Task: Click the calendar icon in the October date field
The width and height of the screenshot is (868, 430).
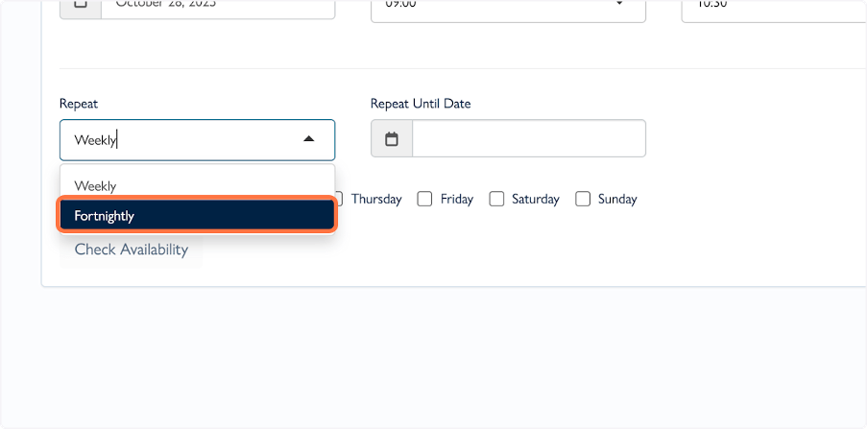Action: (81, 4)
